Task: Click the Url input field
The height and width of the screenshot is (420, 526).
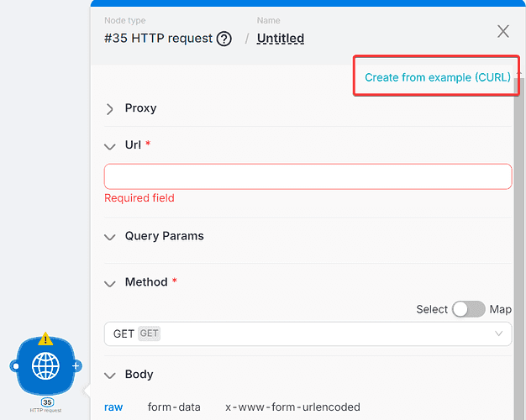Action: coord(308,176)
